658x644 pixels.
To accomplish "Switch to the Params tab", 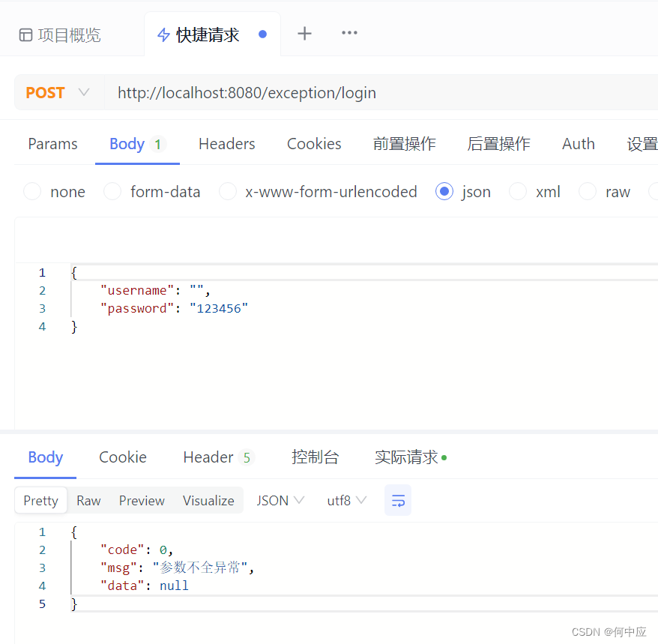I will pyautogui.click(x=53, y=144).
